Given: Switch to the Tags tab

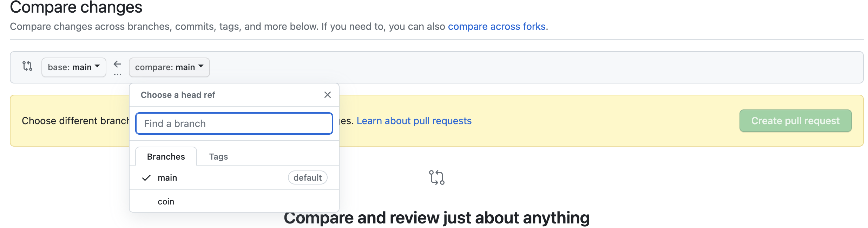Looking at the screenshot, I should 218,156.
